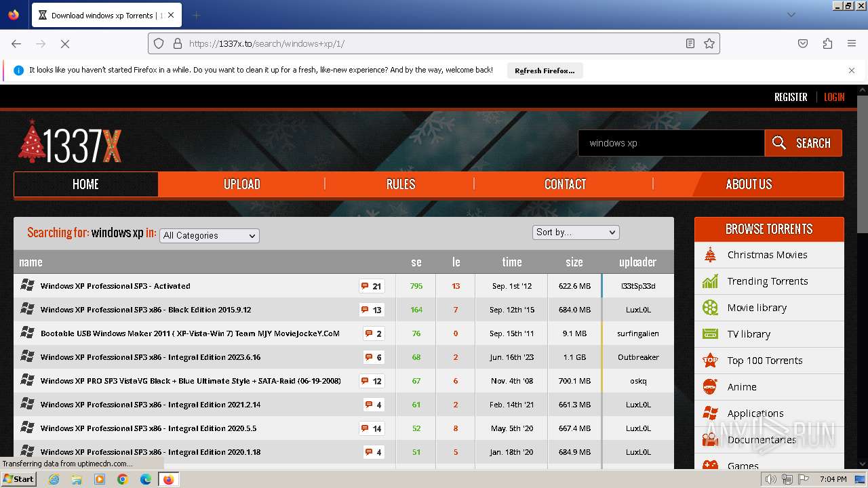868x488 pixels.
Task: Close the 1337x search tab
Action: 171,15
